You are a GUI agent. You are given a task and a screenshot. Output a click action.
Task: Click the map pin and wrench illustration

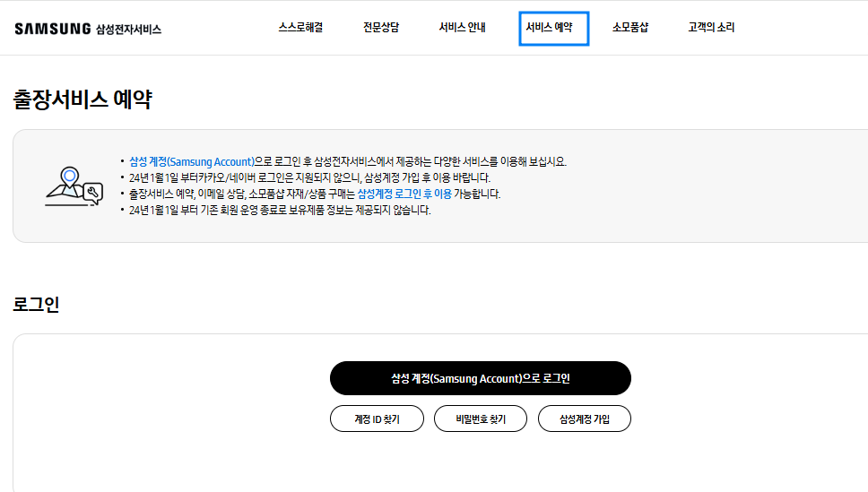click(x=74, y=186)
